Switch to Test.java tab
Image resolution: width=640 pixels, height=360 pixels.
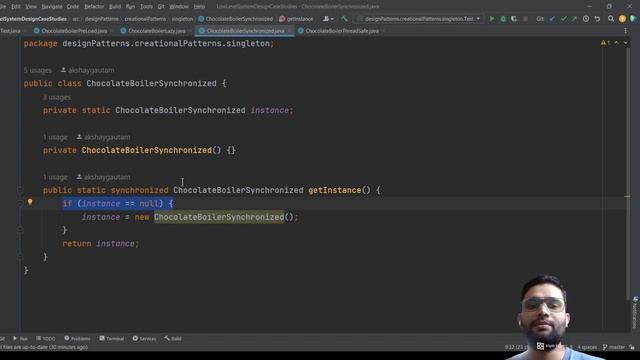[x=11, y=31]
